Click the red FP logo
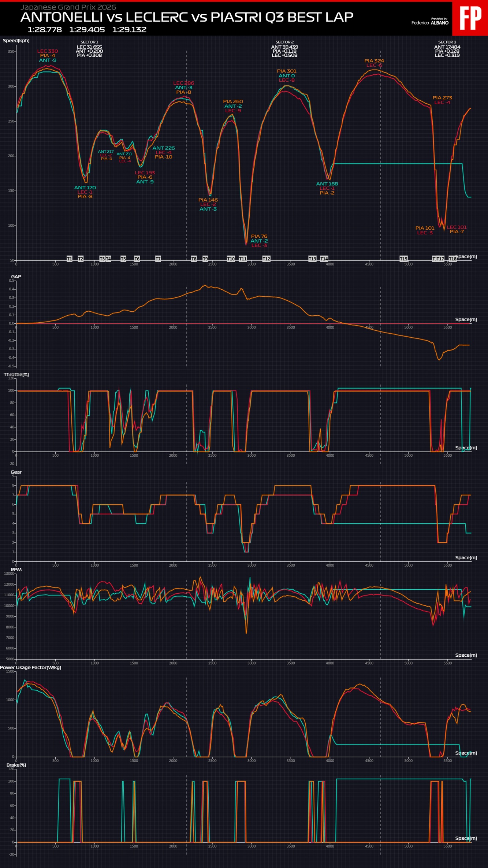 coord(470,18)
